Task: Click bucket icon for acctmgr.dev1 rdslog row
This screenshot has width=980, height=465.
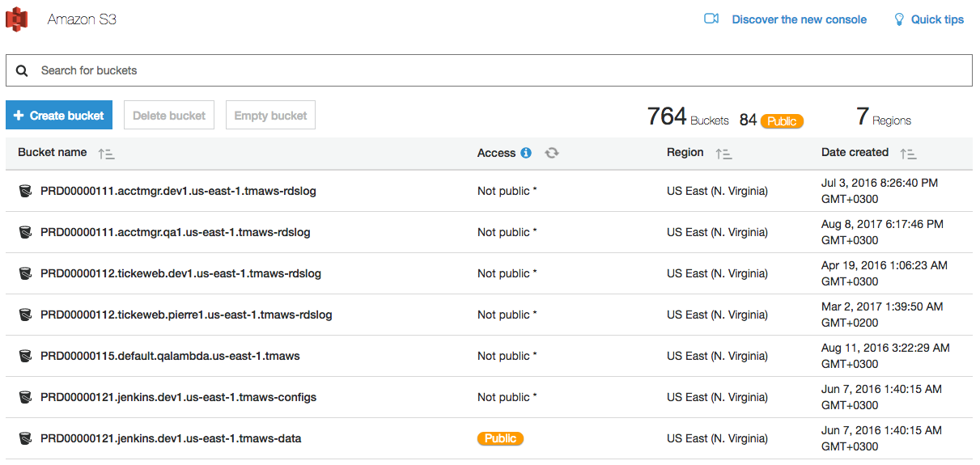Action: coord(26,191)
